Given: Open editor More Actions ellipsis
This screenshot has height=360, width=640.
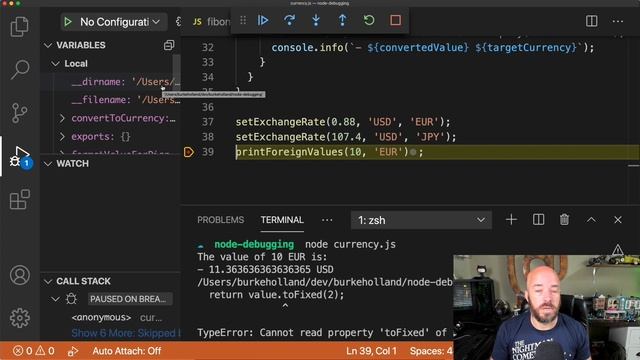Looking at the screenshot, I should (618, 21).
